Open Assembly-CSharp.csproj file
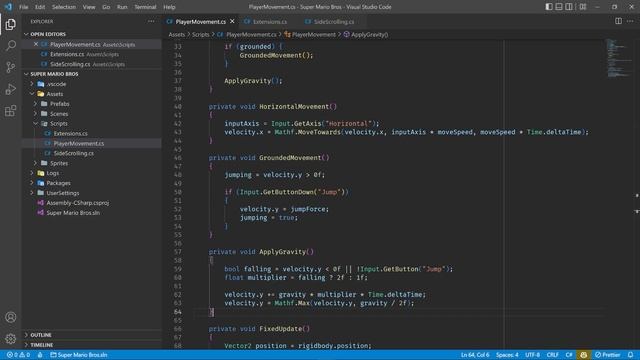Image resolution: width=640 pixels, height=360 pixels. (77, 202)
